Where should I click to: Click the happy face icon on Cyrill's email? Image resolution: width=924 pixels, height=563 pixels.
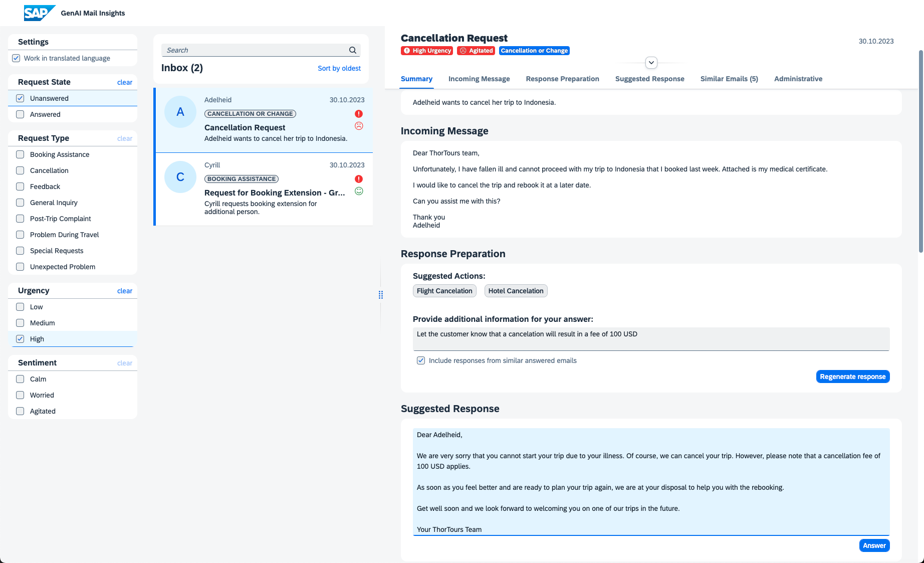[359, 191]
